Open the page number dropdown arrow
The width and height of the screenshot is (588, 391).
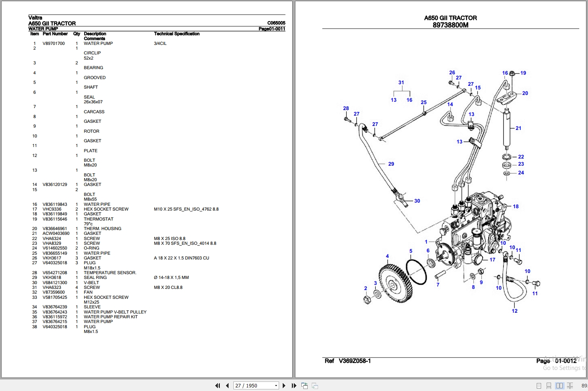(x=276, y=385)
